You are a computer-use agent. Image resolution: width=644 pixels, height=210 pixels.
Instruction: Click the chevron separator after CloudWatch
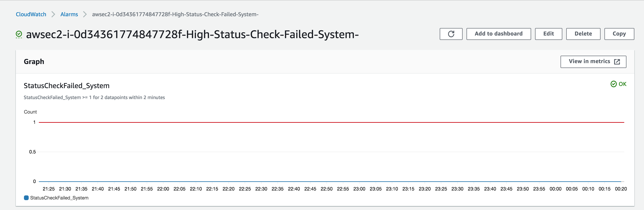point(53,14)
